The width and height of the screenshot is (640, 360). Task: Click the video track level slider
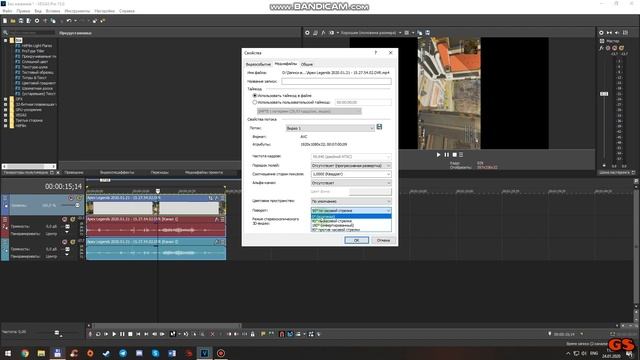77,205
